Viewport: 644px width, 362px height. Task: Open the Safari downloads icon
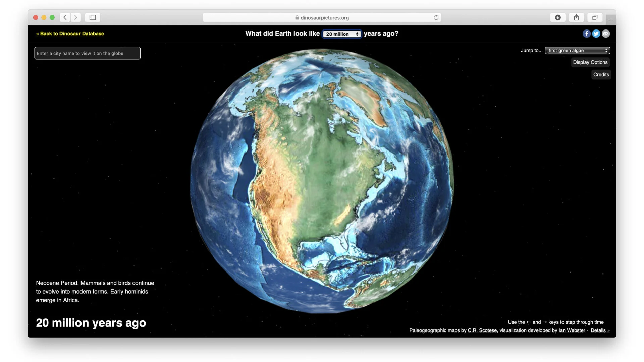coord(558,17)
